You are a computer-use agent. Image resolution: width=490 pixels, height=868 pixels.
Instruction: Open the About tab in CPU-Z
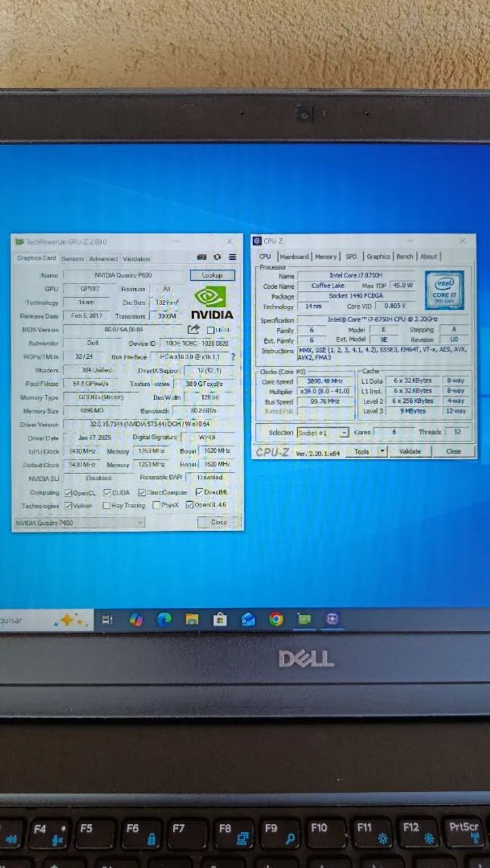[x=428, y=256]
